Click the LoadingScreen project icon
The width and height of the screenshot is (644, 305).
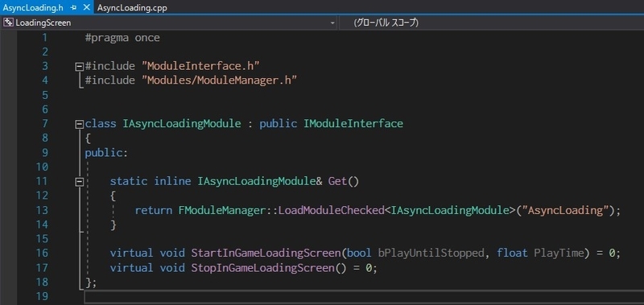point(8,23)
